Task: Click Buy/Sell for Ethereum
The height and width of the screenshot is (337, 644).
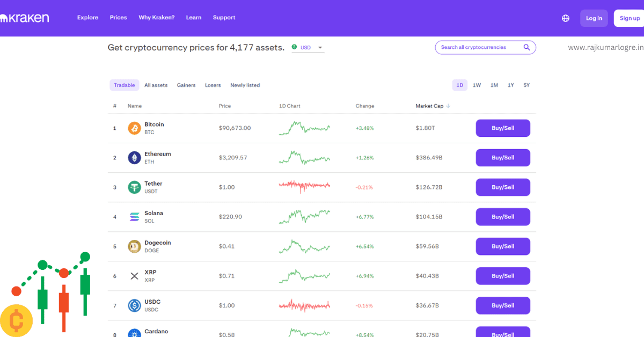Action: (x=503, y=158)
